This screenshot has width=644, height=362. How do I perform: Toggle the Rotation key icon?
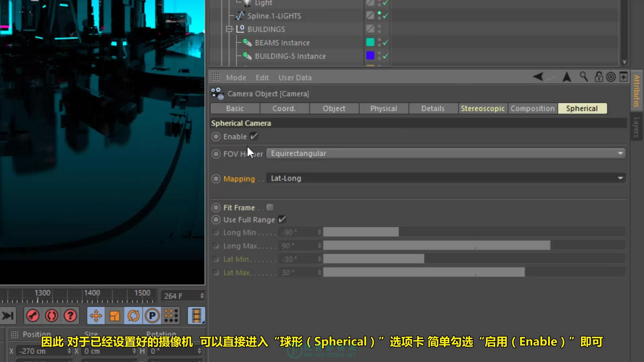pyautogui.click(x=133, y=316)
